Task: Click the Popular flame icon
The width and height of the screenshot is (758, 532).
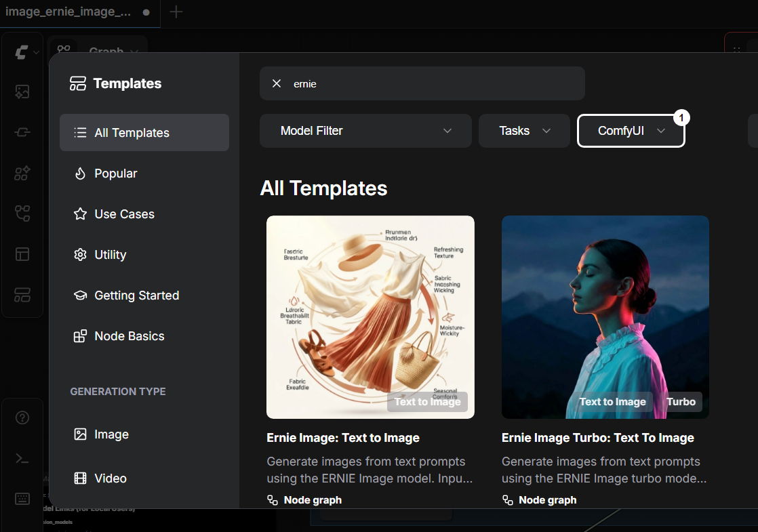Action: (80, 173)
